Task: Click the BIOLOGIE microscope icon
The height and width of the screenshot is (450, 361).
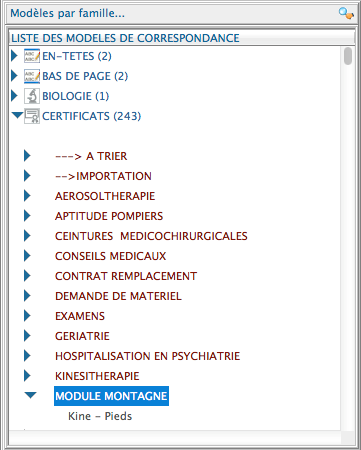Action: point(32,96)
